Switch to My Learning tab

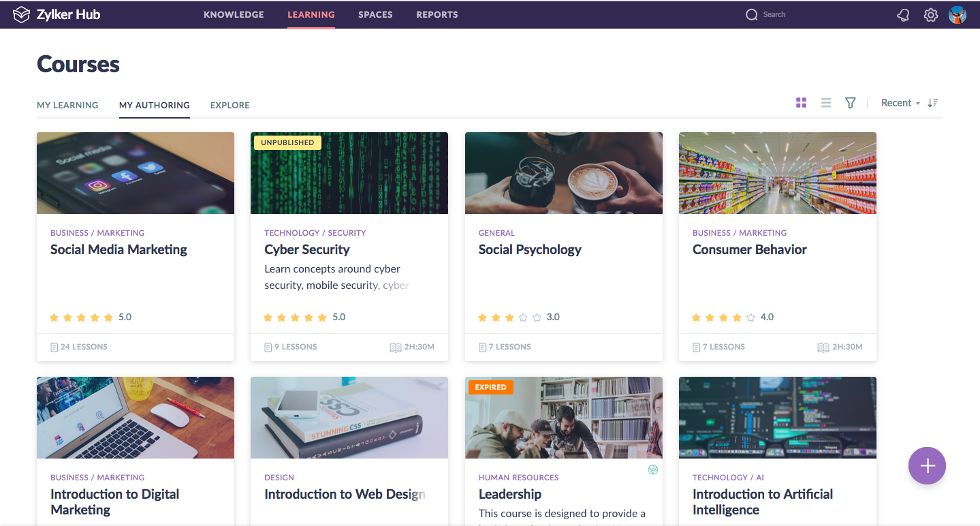click(x=67, y=105)
